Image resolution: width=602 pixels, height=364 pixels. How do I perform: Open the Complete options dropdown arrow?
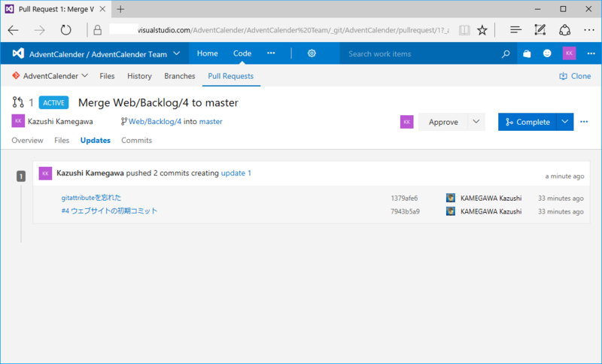click(565, 122)
